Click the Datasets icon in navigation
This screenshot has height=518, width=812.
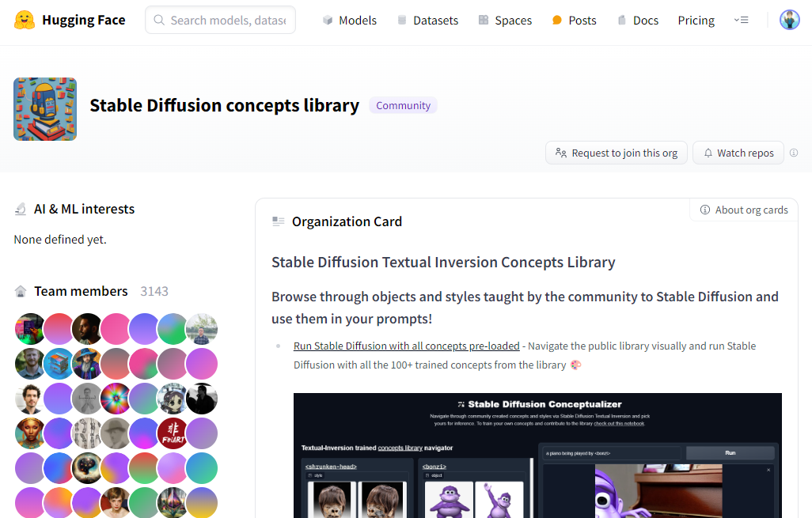[402, 21]
